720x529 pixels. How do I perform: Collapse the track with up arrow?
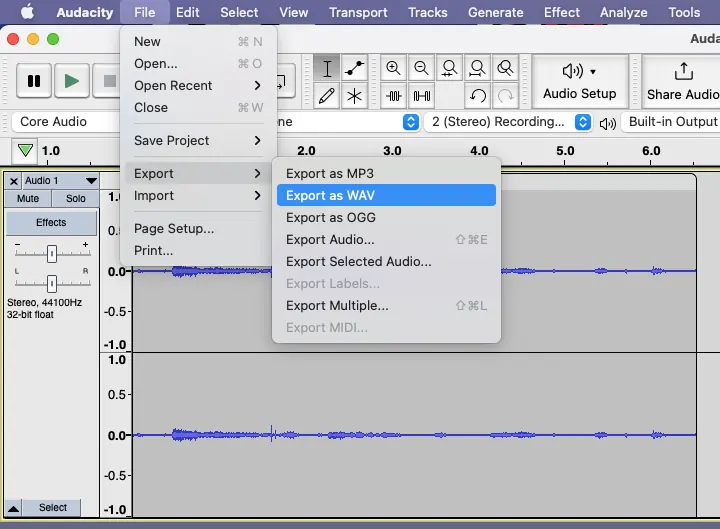point(13,508)
